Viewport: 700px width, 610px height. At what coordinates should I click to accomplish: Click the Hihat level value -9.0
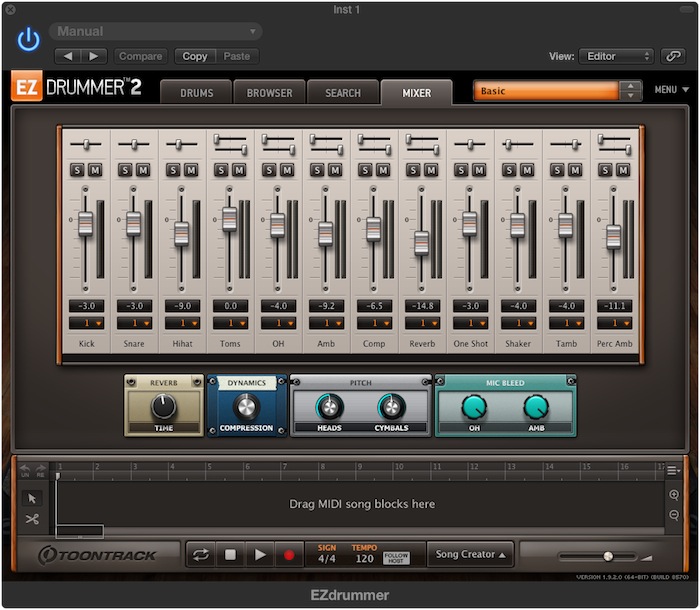pyautogui.click(x=182, y=306)
